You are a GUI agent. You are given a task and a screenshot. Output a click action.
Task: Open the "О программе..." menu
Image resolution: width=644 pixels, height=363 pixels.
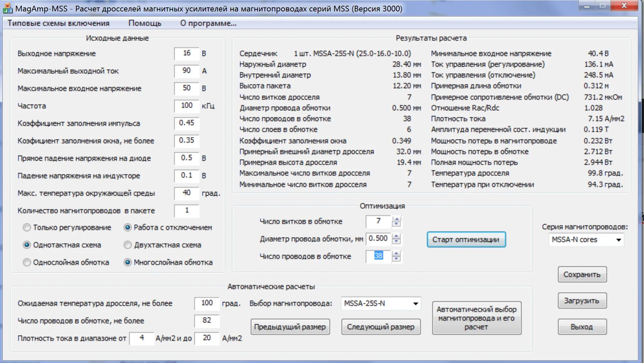208,23
